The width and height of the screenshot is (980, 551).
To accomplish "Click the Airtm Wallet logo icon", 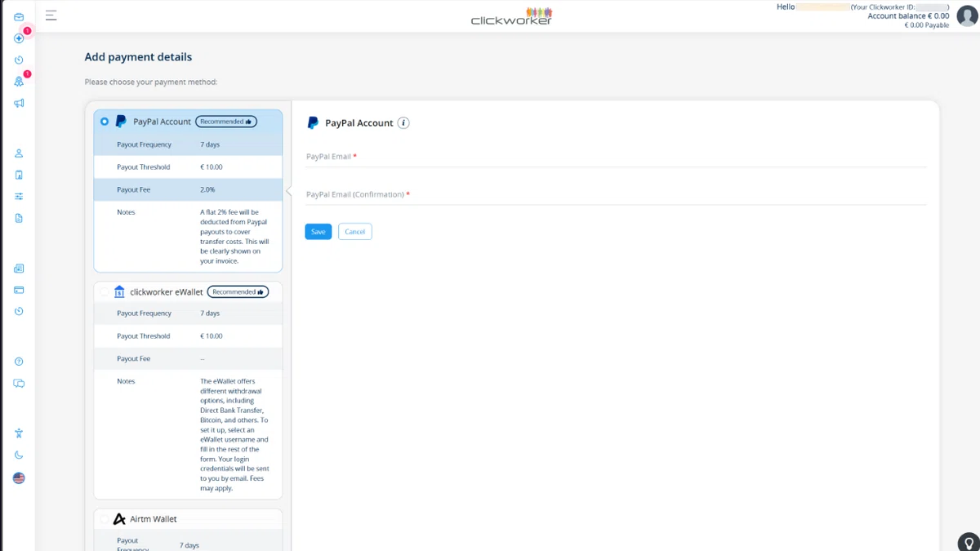I will tap(119, 519).
